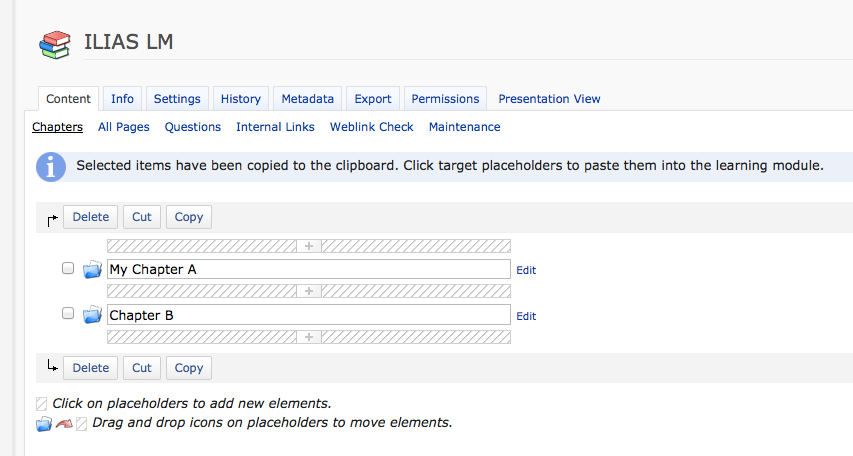This screenshot has height=456, width=853.
Task: Click plus placeholder between the two chapters
Action: coord(309,291)
